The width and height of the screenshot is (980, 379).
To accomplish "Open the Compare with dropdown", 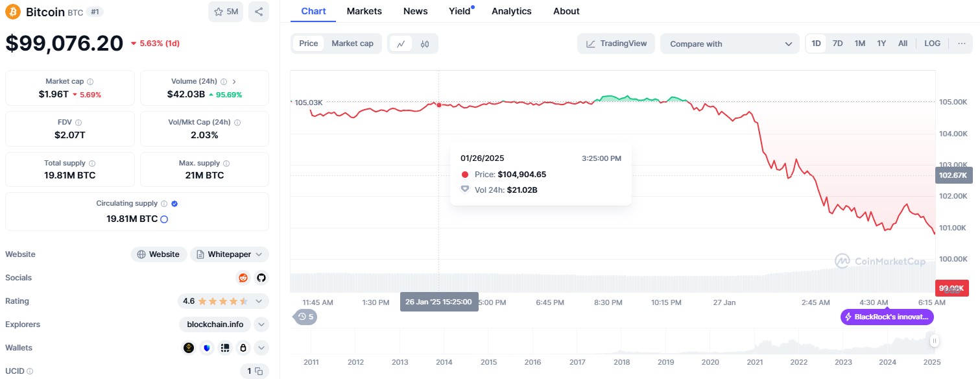I will [730, 43].
